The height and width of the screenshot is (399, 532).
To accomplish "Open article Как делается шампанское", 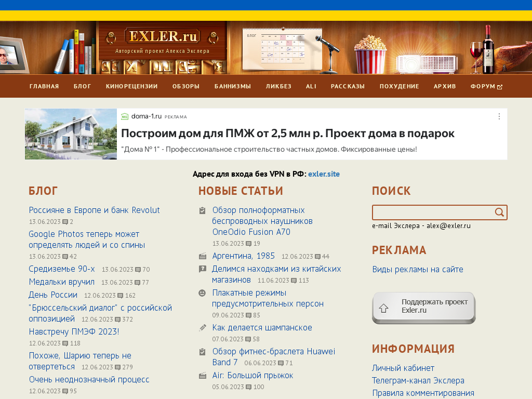I will pyautogui.click(x=262, y=327).
